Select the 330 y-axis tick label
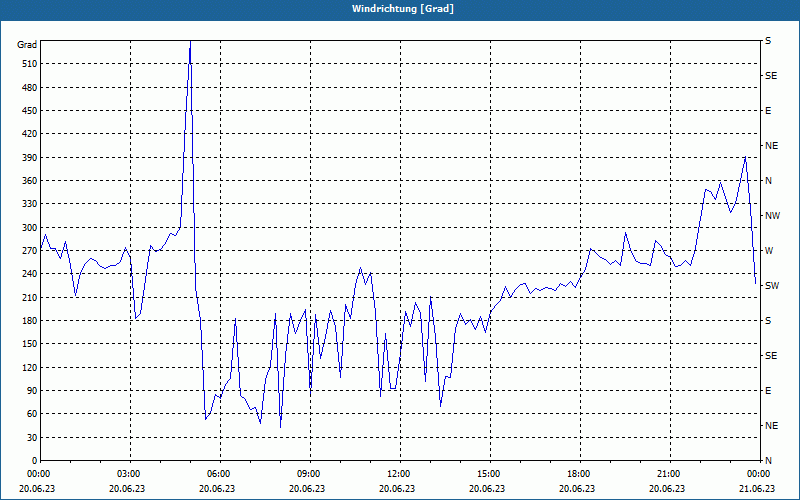 pyautogui.click(x=30, y=204)
